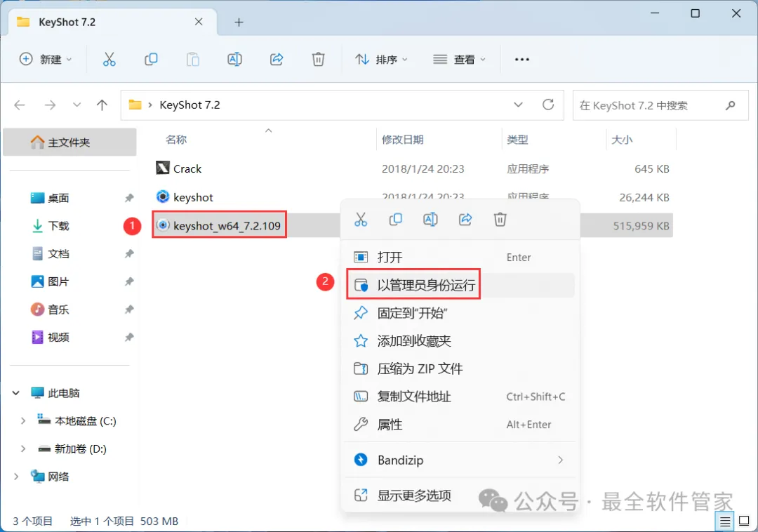Click 打开 in the context menu
The image size is (758, 532).
(460, 257)
